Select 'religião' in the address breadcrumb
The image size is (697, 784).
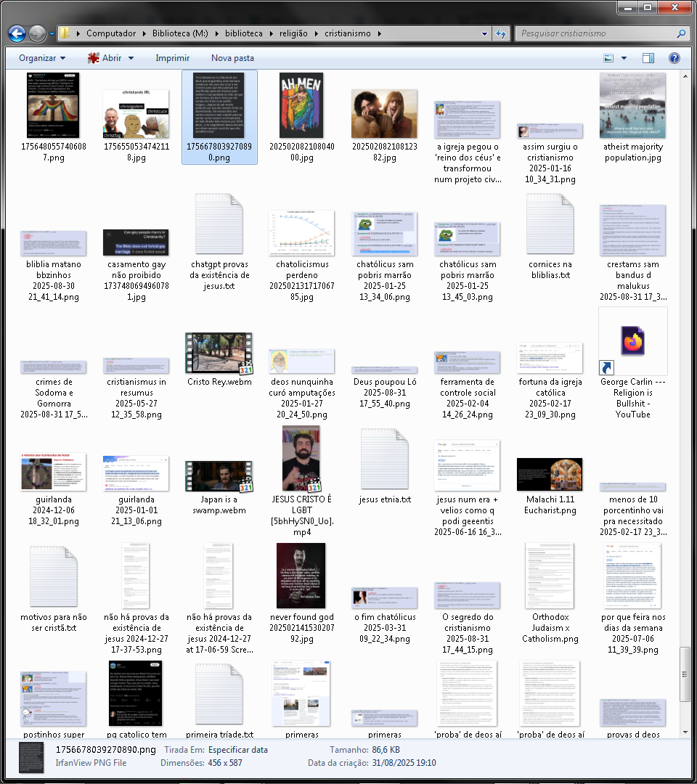[x=293, y=33]
